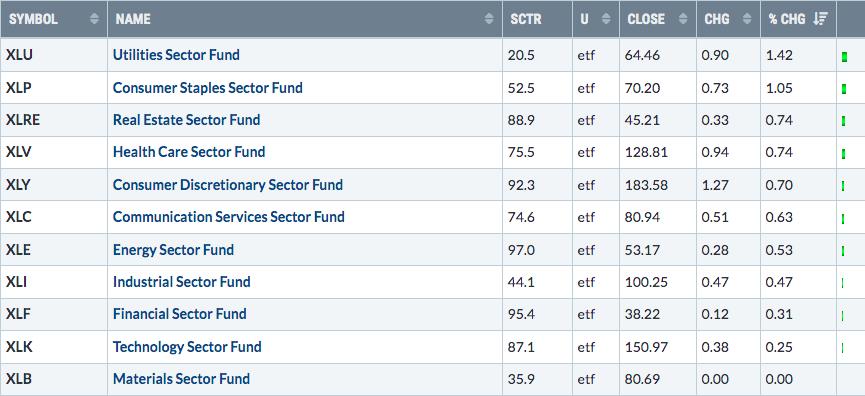Select Health Care Sector Fund link

(189, 152)
